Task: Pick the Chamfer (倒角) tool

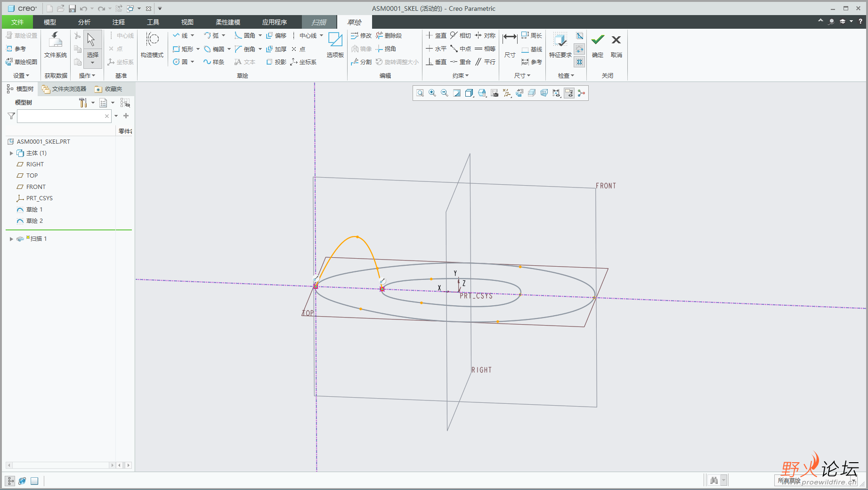Action: tap(245, 49)
